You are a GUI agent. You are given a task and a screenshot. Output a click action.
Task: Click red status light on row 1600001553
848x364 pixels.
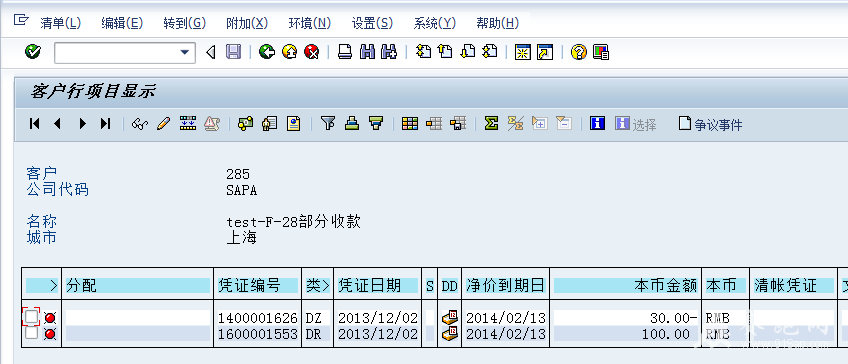click(x=50, y=334)
